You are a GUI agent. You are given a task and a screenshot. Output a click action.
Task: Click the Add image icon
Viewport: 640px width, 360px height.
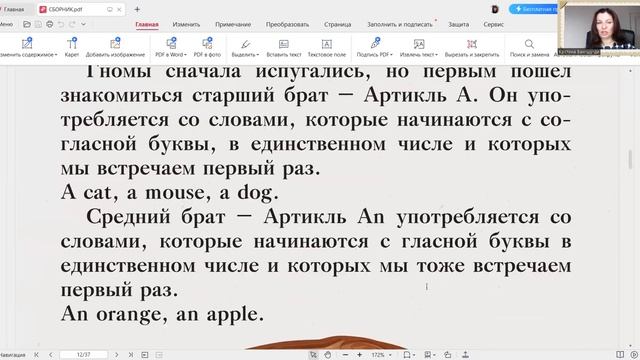(x=115, y=43)
